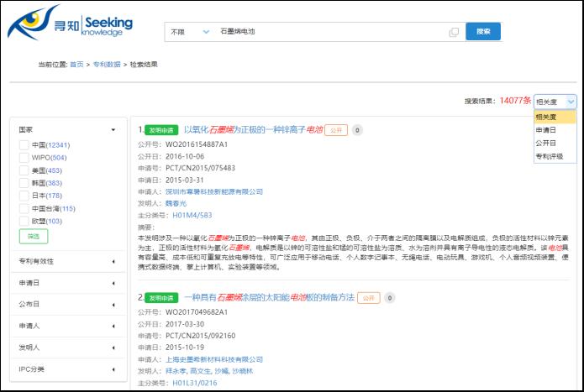Expand the 申请日 filter section in sidebar
This screenshot has width=584, height=392.
pyautogui.click(x=67, y=283)
